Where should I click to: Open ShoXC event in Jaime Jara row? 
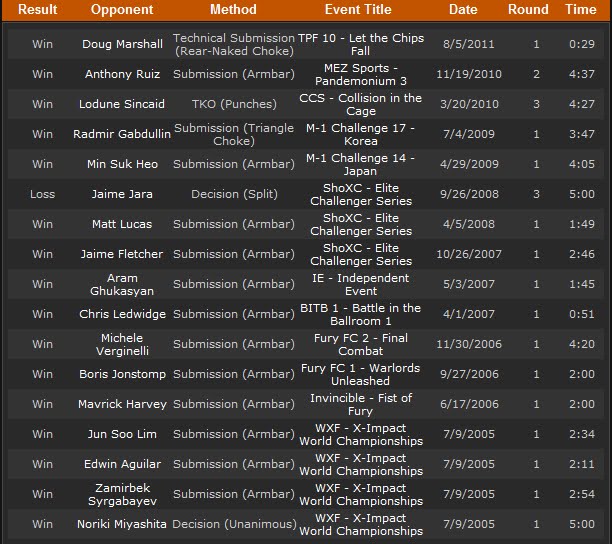(361, 195)
